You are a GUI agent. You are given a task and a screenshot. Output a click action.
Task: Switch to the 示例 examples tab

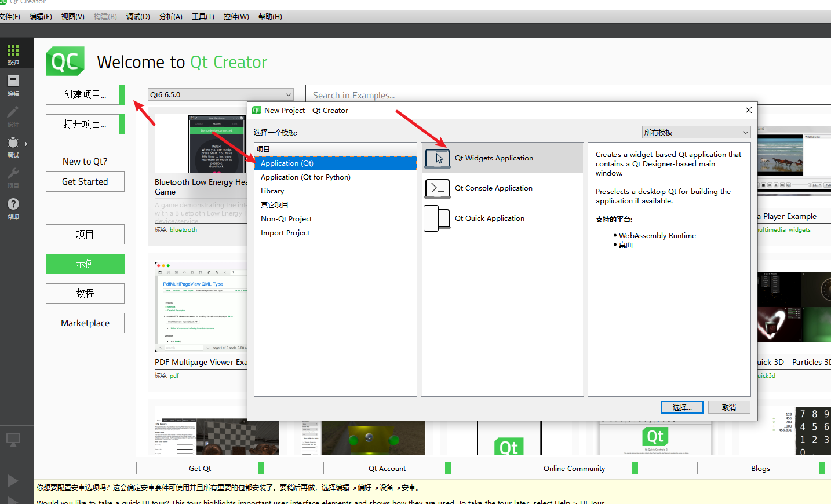click(x=85, y=264)
